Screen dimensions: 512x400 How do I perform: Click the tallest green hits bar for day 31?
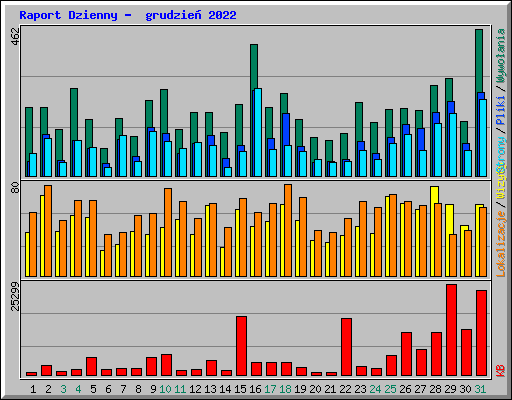(x=479, y=61)
